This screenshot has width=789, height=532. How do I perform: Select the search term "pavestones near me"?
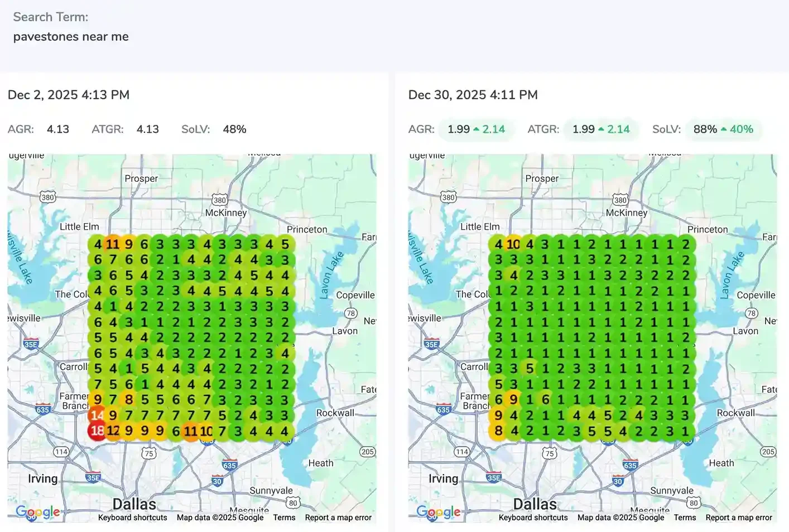[71, 36]
